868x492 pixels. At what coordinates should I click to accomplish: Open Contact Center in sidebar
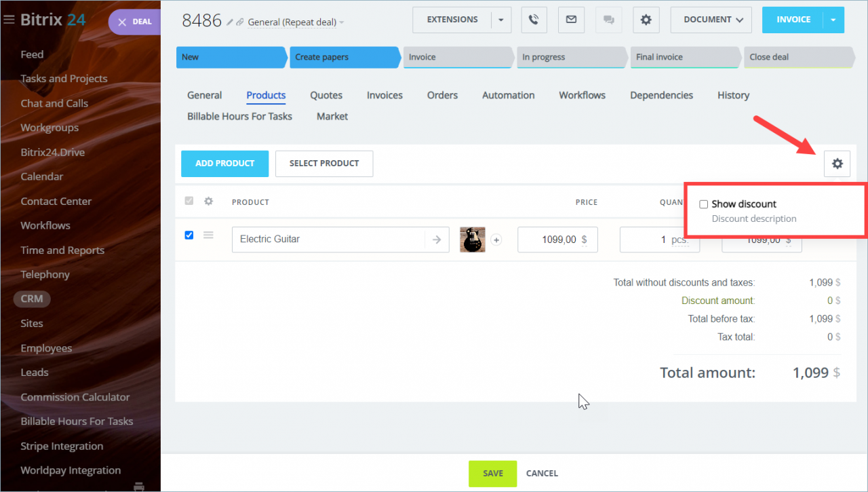point(56,201)
